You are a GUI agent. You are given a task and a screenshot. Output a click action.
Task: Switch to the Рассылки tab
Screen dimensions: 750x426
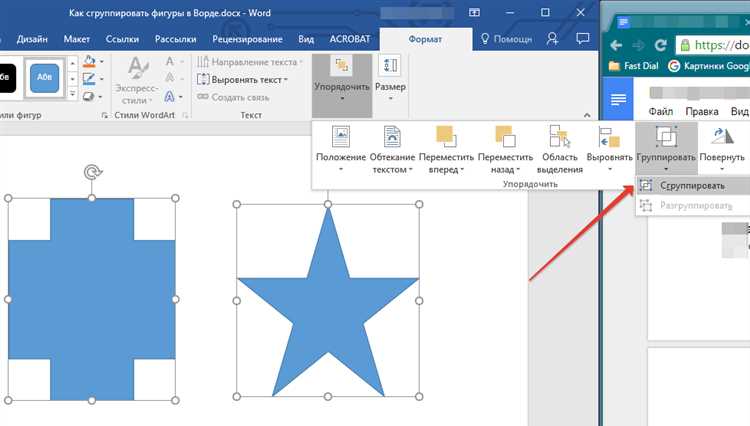coord(175,39)
